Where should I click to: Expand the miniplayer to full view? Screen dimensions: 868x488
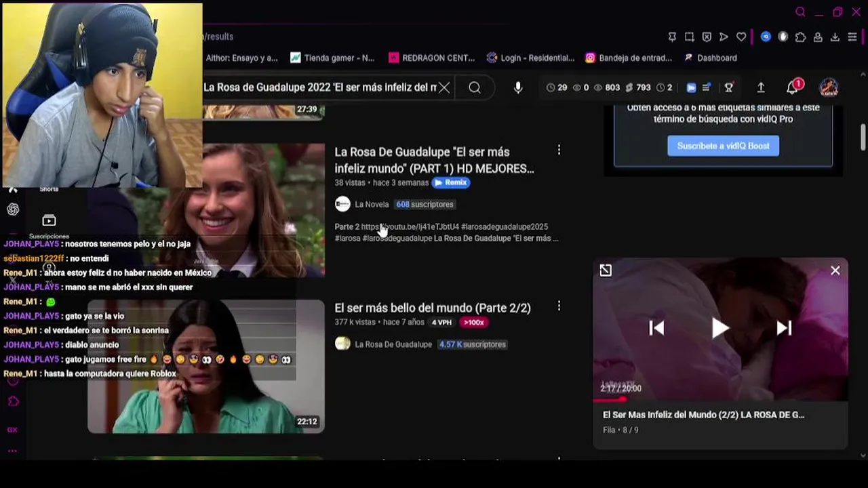(606, 270)
